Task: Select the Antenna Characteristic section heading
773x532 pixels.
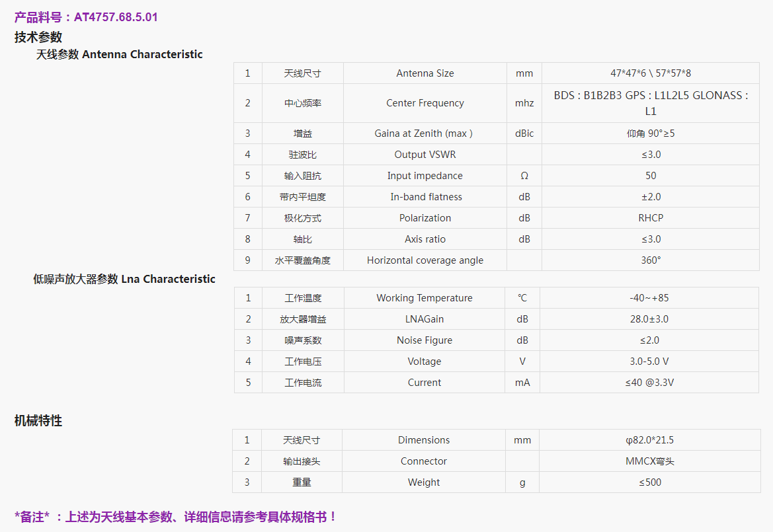Action: click(119, 54)
